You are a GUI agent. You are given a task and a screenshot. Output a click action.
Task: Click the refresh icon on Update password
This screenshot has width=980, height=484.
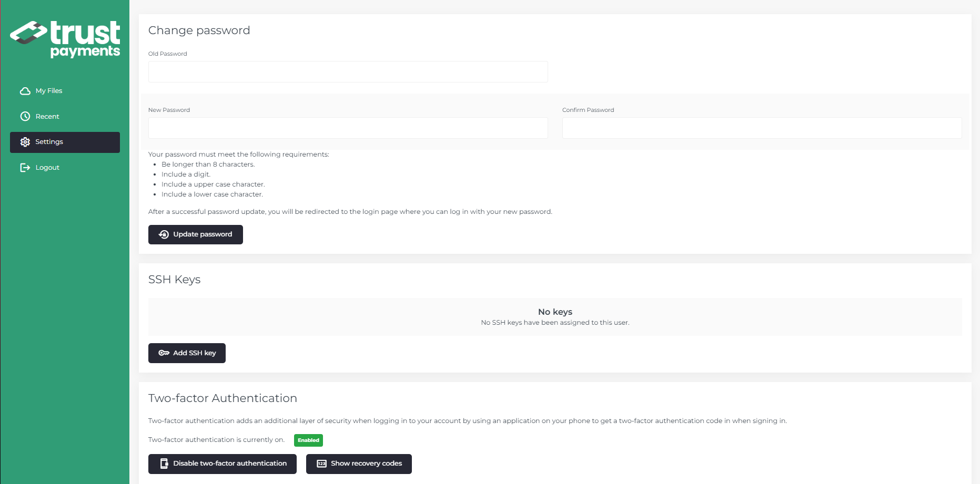[164, 234]
